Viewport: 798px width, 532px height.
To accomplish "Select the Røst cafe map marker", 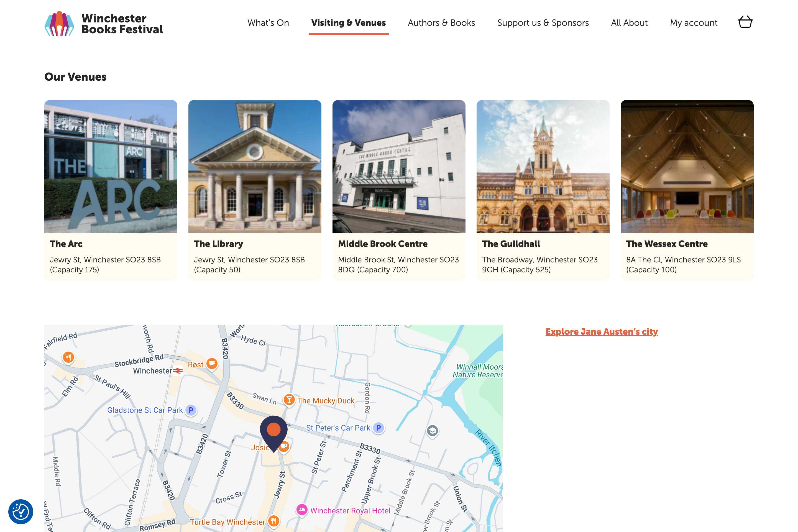I will click(212, 364).
